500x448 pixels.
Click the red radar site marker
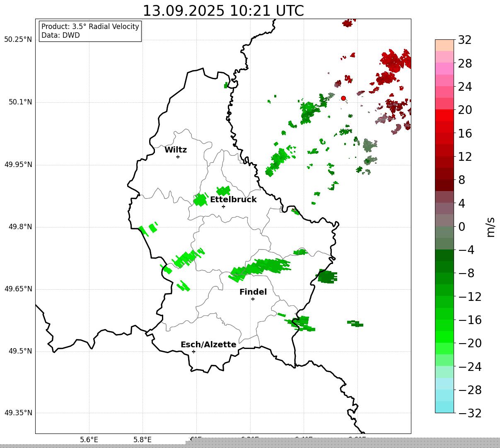[x=343, y=98]
